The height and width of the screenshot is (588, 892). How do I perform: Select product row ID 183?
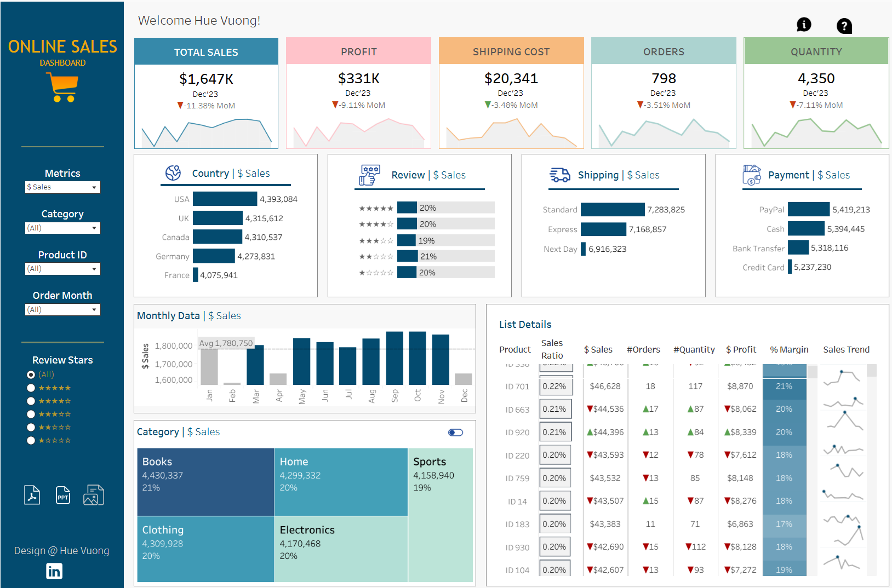pos(517,524)
